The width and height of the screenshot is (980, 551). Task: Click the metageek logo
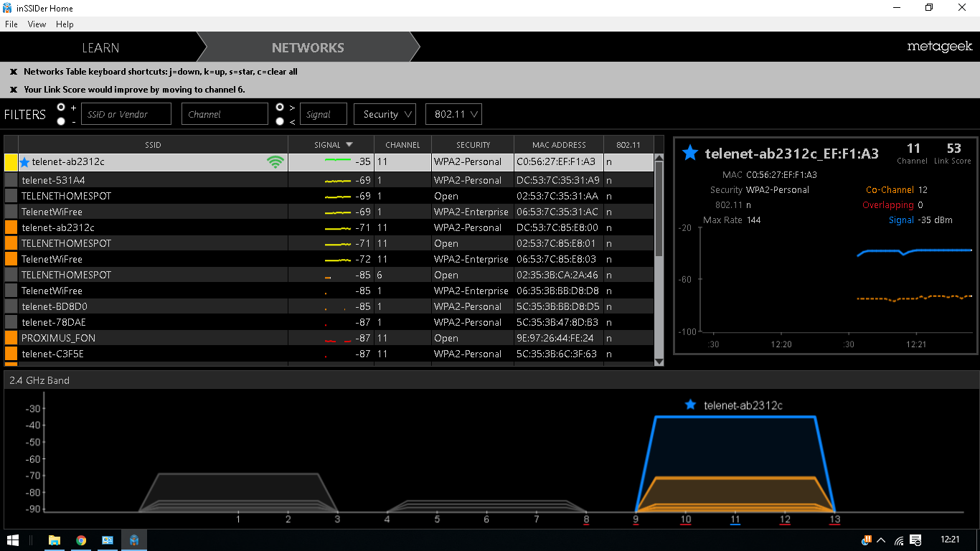tap(940, 47)
